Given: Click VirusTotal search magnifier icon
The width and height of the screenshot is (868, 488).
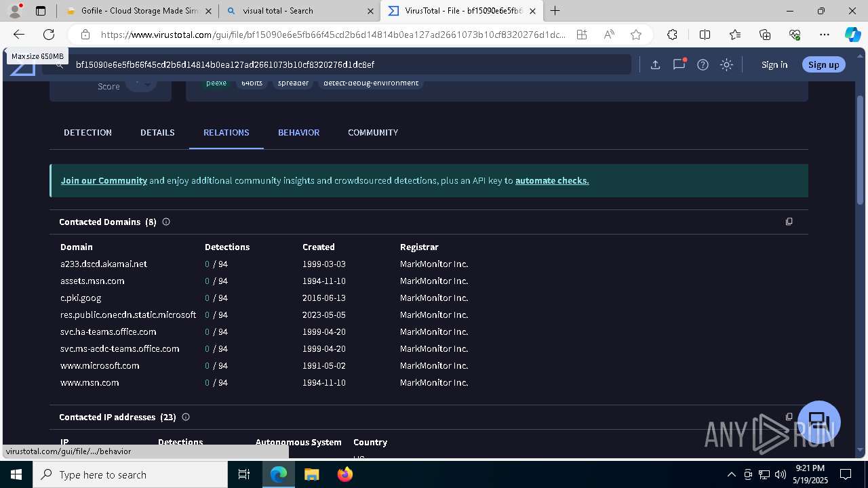Looking at the screenshot, I should (x=60, y=64).
